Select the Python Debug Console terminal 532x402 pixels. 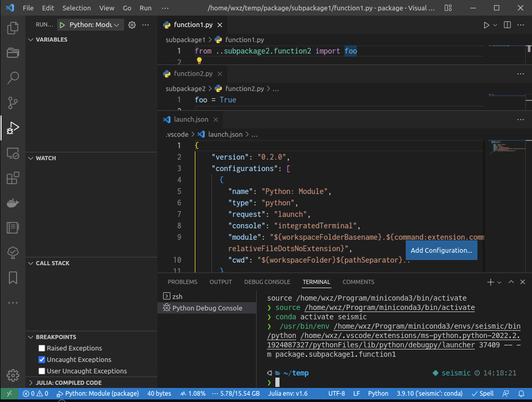(x=206, y=307)
